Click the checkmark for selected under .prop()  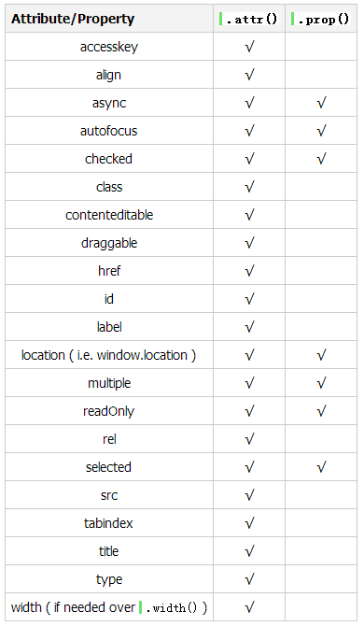(x=321, y=467)
